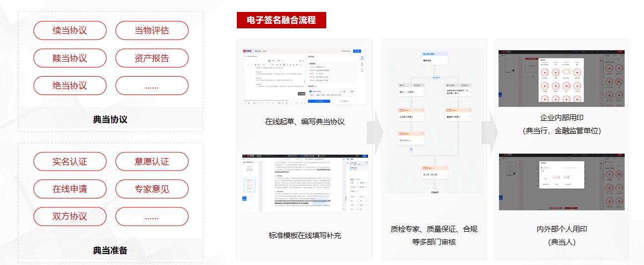Choose the 双方协议 pill
644x265 pixels.
[x=70, y=216]
